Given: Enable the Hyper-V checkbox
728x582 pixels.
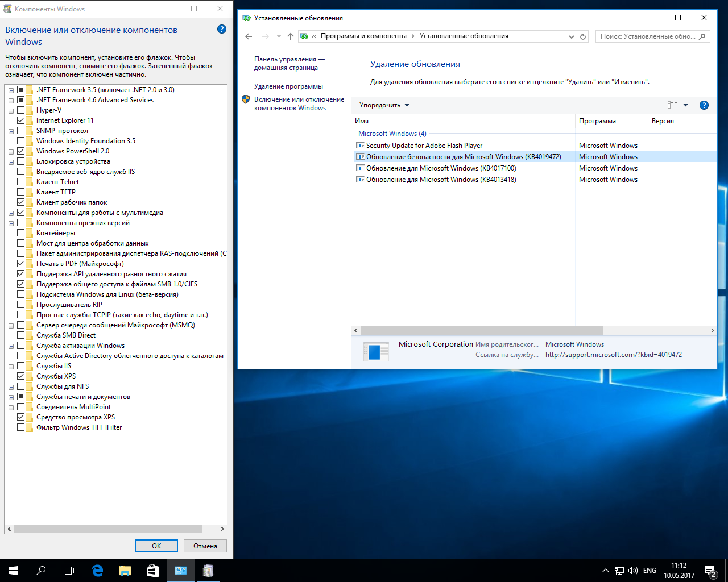Looking at the screenshot, I should pyautogui.click(x=21, y=110).
